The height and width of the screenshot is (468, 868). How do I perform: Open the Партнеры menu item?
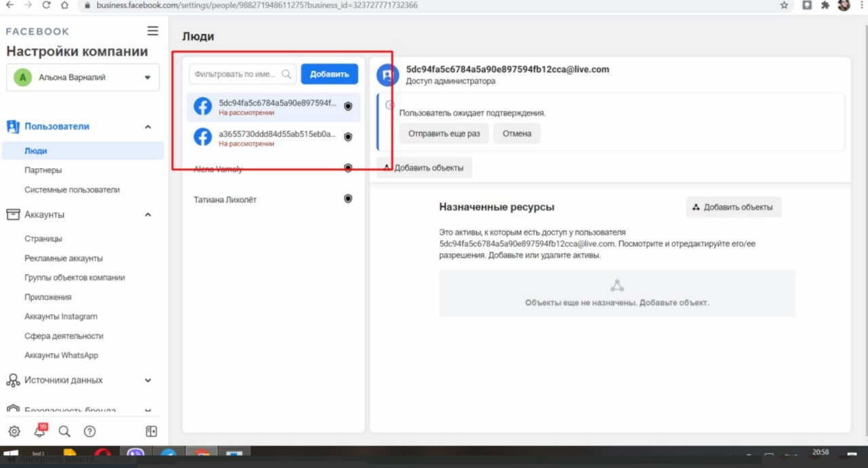pyautogui.click(x=43, y=170)
